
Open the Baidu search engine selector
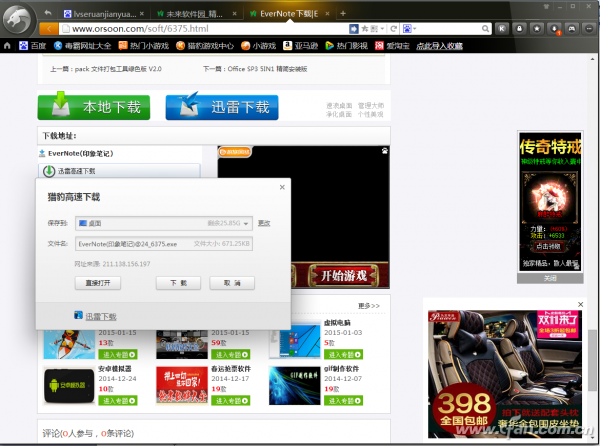(x=409, y=29)
